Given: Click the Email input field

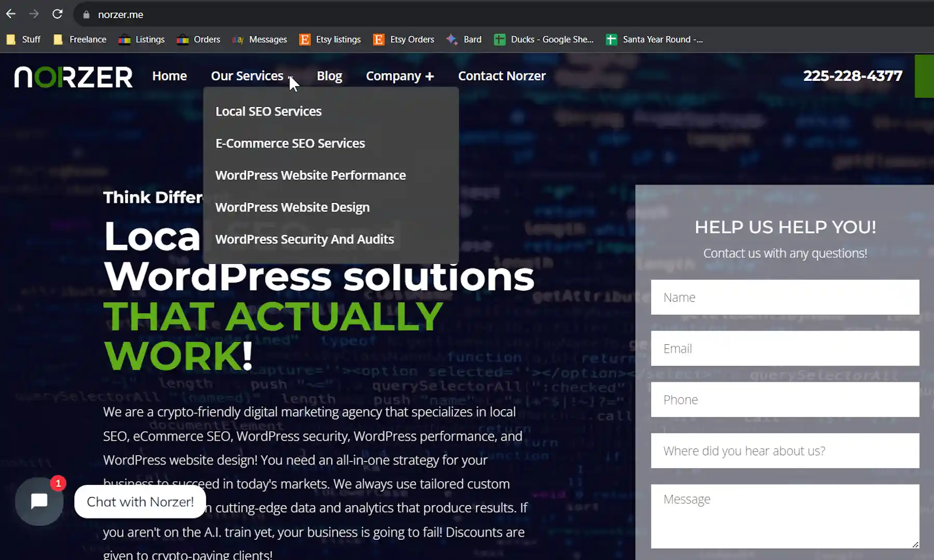Looking at the screenshot, I should (x=785, y=348).
